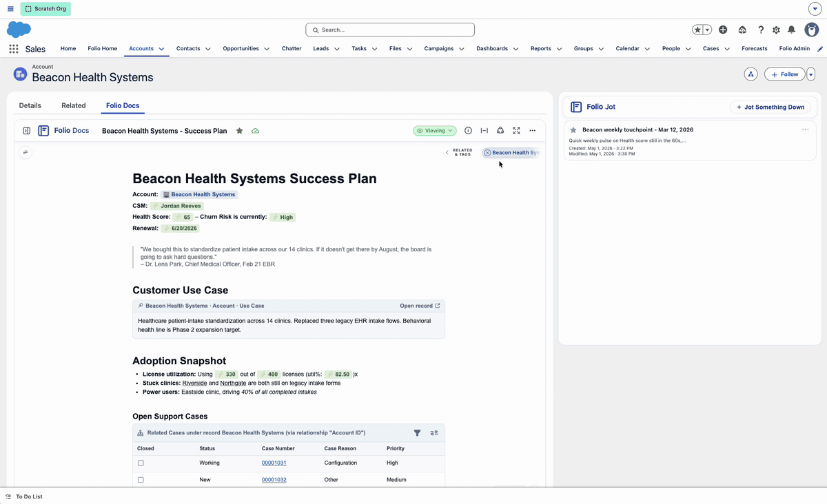Click the Salesforce cloud logo
The height and width of the screenshot is (504, 827).
pos(19,30)
